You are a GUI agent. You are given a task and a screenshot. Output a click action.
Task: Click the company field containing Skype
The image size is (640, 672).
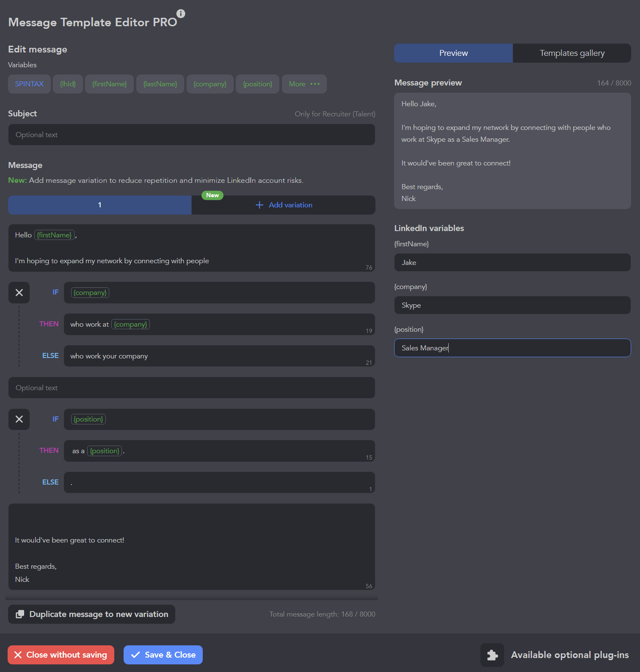coord(512,305)
